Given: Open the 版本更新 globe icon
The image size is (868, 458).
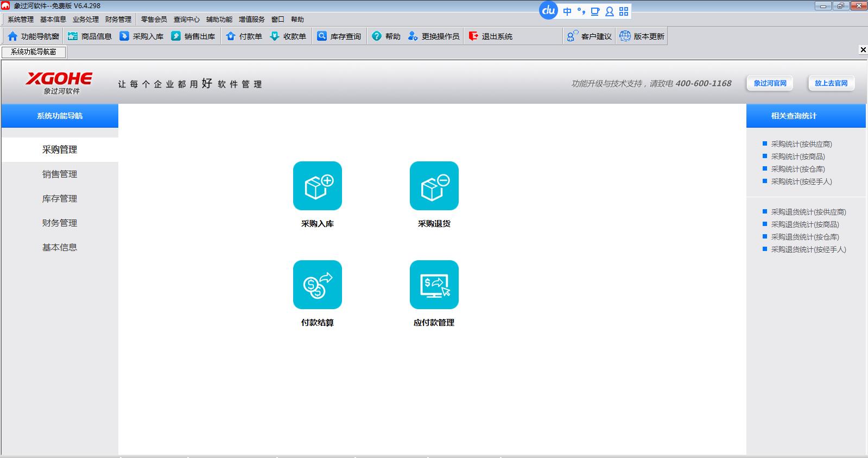Looking at the screenshot, I should point(625,36).
